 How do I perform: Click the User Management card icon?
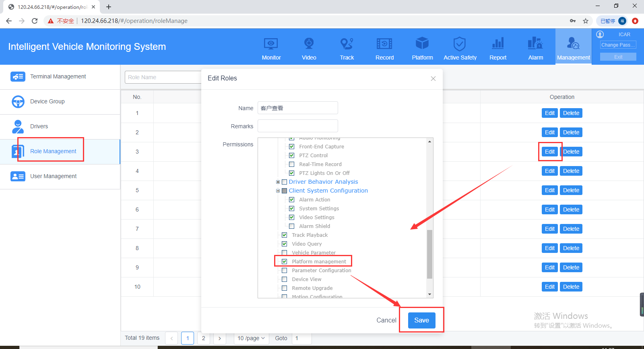click(18, 176)
